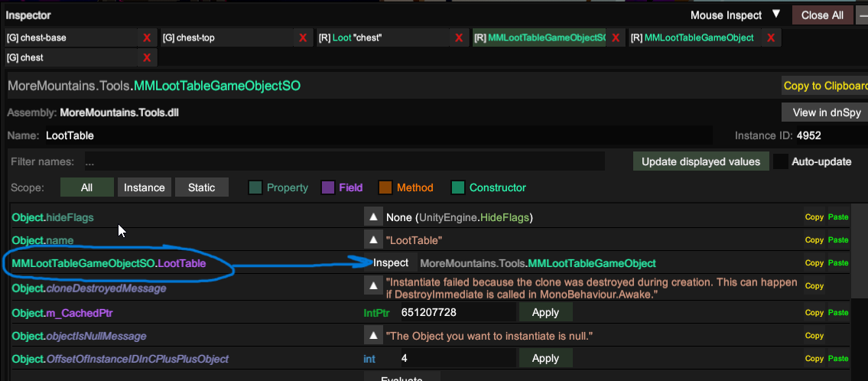Paste into Object.hideFlags value

coord(838,217)
